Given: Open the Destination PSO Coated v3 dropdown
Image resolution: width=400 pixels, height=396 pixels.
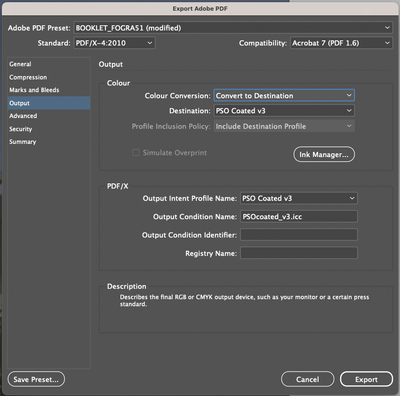Looking at the screenshot, I should click(x=284, y=111).
